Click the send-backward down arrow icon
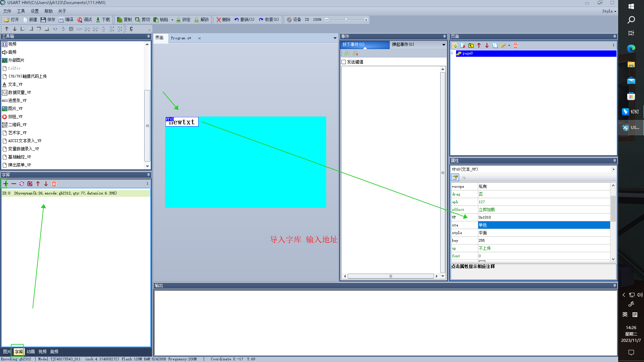 [15, 29]
